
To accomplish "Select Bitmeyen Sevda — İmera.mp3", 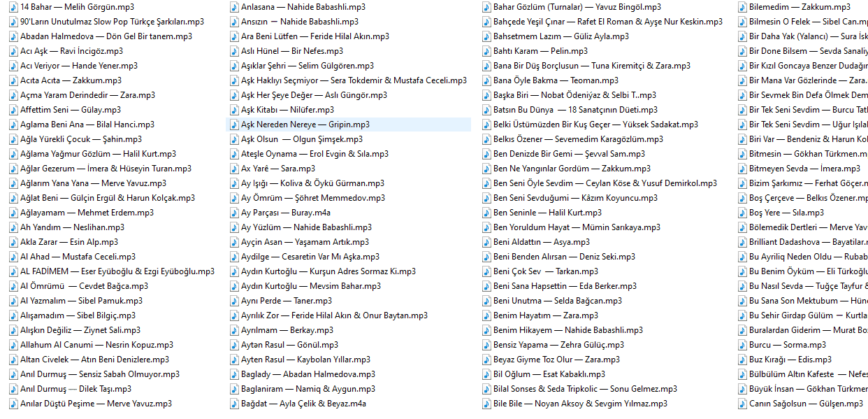I will [805, 169].
